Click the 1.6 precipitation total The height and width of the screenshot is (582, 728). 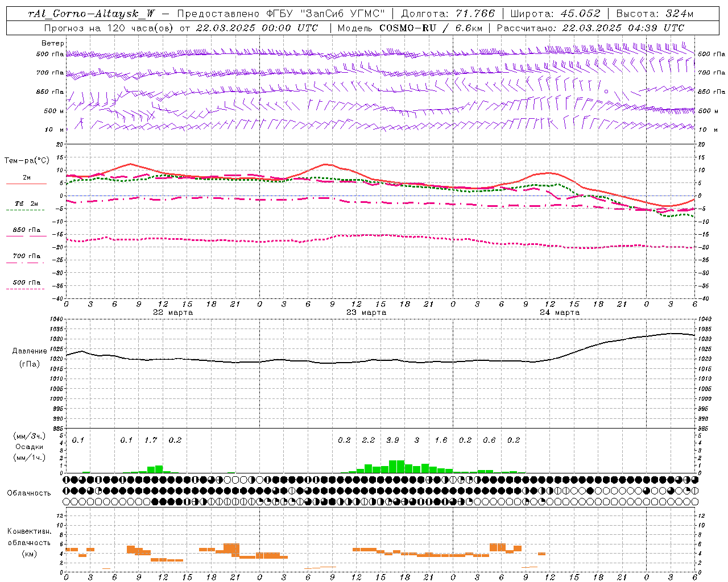pyautogui.click(x=441, y=440)
